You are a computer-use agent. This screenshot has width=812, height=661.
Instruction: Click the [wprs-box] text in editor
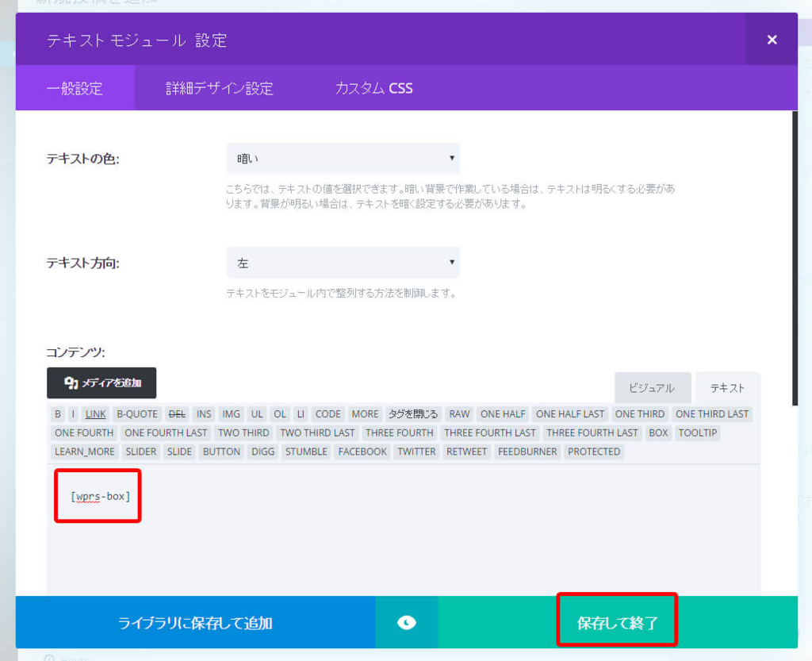point(101,496)
